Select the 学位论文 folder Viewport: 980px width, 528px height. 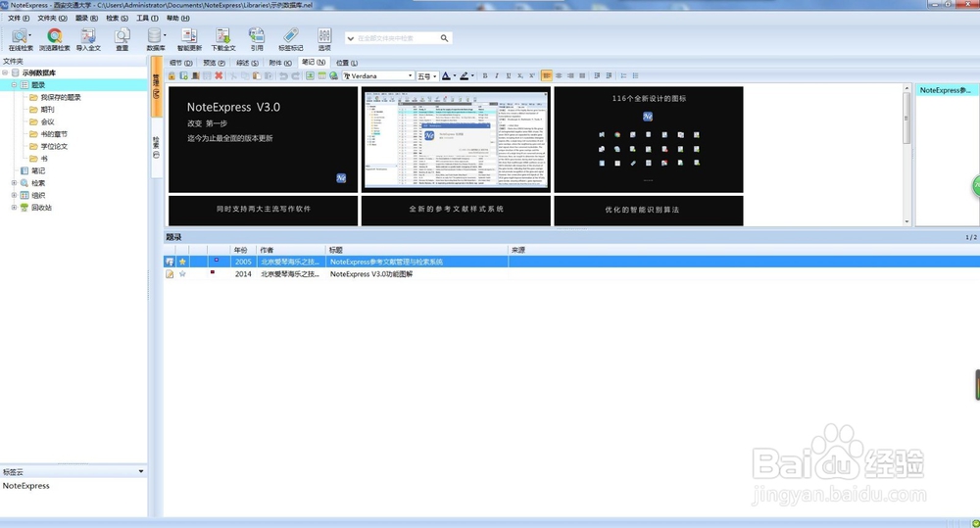[x=54, y=146]
